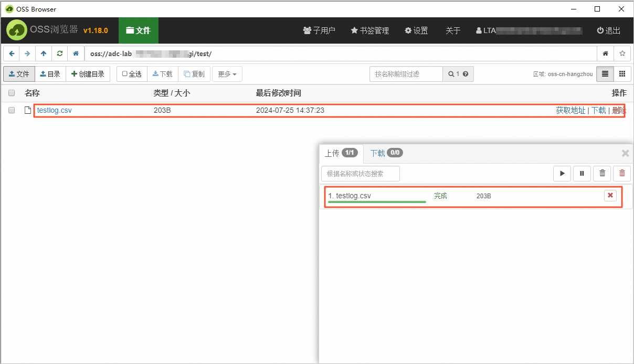Click the 2024-07-25 14:37:23 timestamp

pyautogui.click(x=290, y=110)
